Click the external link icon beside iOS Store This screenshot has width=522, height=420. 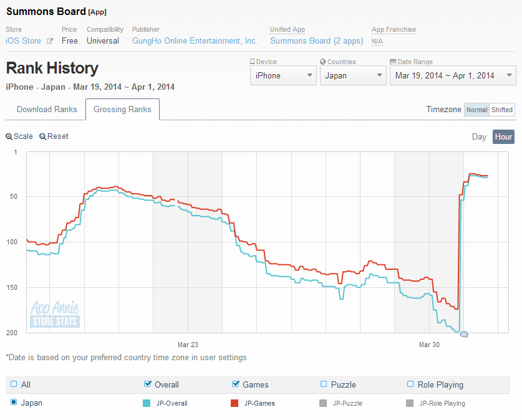tap(50, 41)
